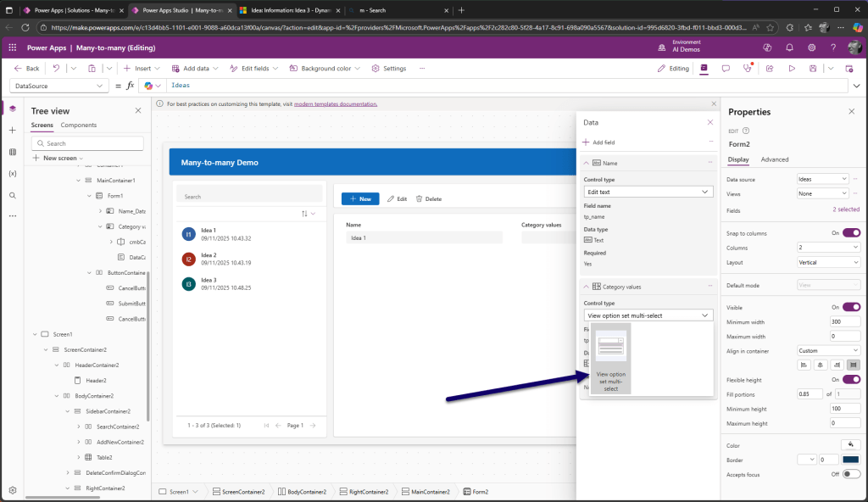Click the Save disk icon
Screen dimensions: 868x502
pyautogui.click(x=813, y=68)
